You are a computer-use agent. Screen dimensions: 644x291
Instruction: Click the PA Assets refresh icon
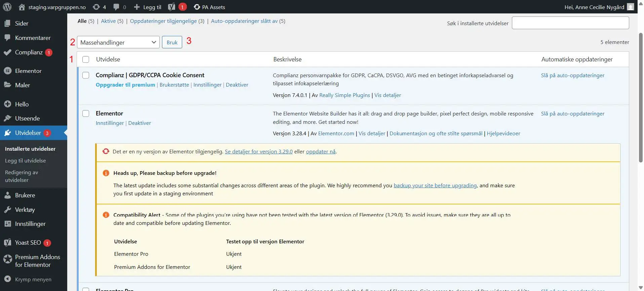[x=197, y=7]
